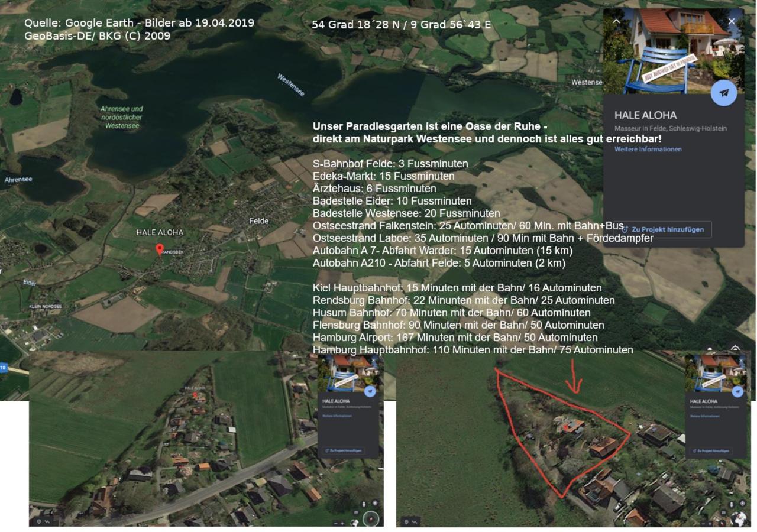Click 'Zu Projekt hinzufügen' on the bottom-left small card

(344, 450)
